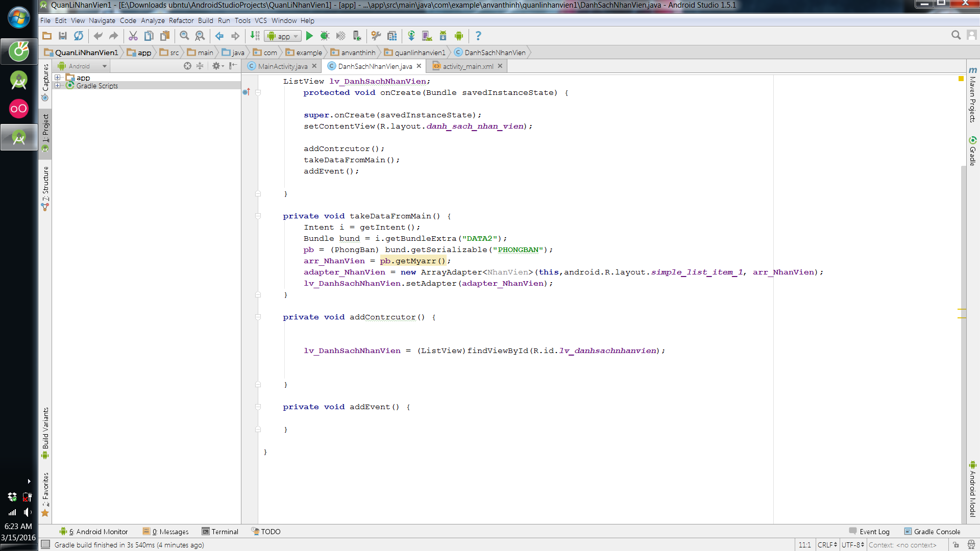Image resolution: width=980 pixels, height=551 pixels.
Task: Expand the app tree node
Action: [58, 78]
